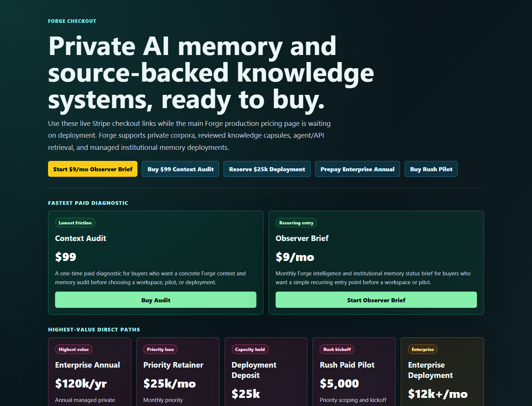Click the 'Observer Brief' card title

pyautogui.click(x=302, y=238)
